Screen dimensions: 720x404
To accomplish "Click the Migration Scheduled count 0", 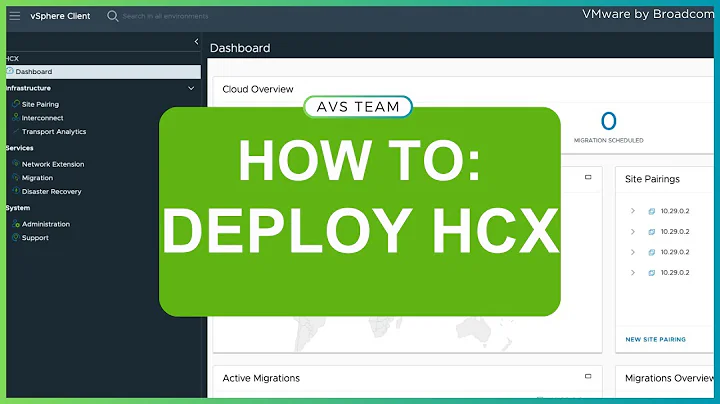I will click(608, 121).
